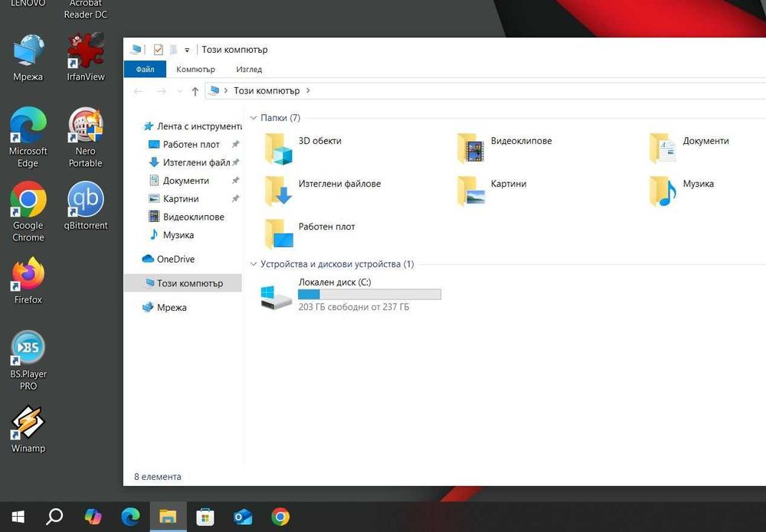Switch to the Изглед ribbon tab
Screen dimensions: 766x532
(x=249, y=70)
